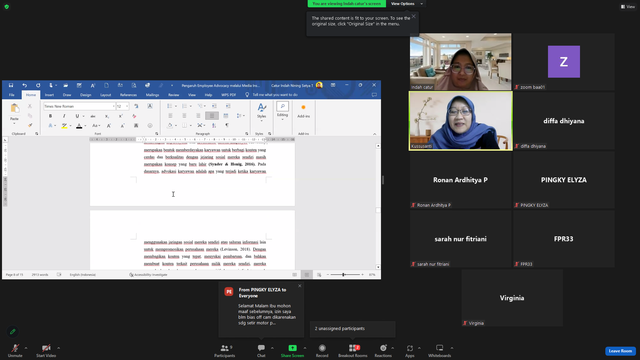Open the font color dropdown arrow
This screenshot has height=360, width=640.
(85, 126)
